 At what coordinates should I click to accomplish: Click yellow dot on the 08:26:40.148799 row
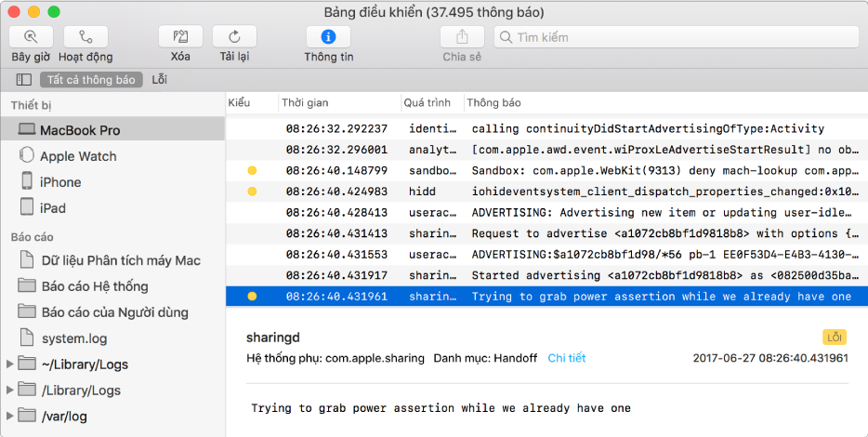pyautogui.click(x=252, y=170)
